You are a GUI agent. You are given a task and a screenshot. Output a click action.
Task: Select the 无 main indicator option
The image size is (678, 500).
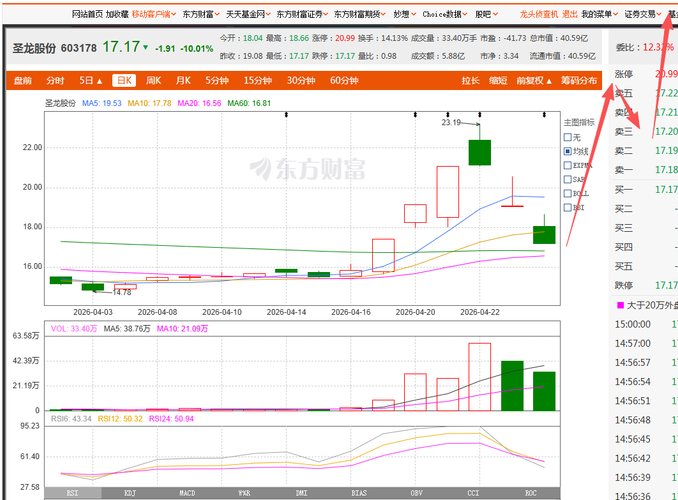[x=572, y=138]
